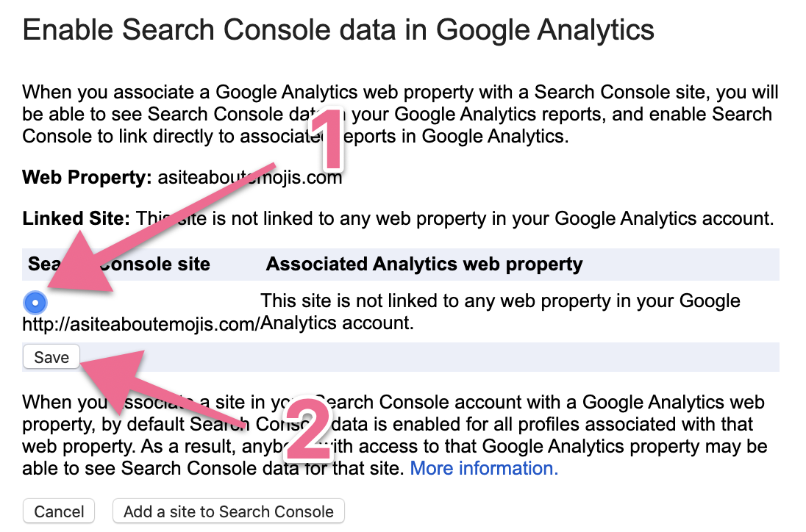Click the Web Property domain value
Screen dimensions: 806x532
point(250,178)
